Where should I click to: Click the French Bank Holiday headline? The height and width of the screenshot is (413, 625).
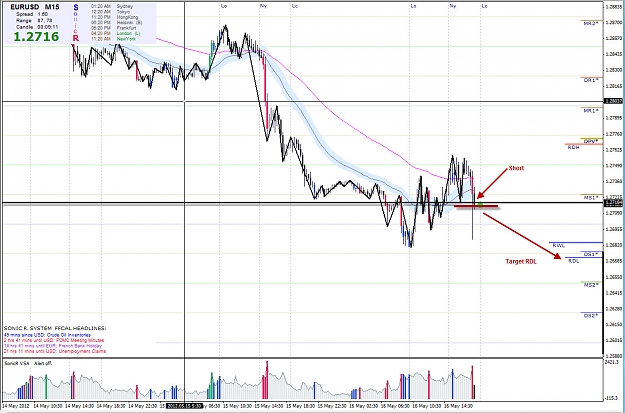53,346
